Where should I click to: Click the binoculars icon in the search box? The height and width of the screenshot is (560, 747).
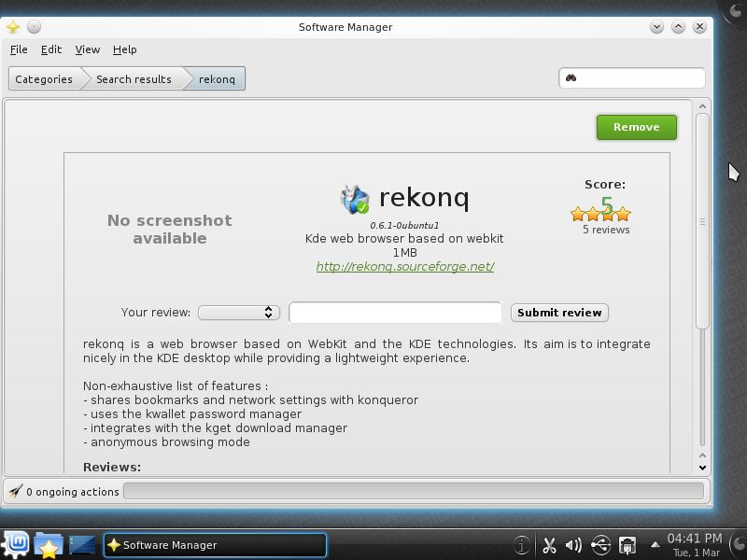click(x=573, y=77)
